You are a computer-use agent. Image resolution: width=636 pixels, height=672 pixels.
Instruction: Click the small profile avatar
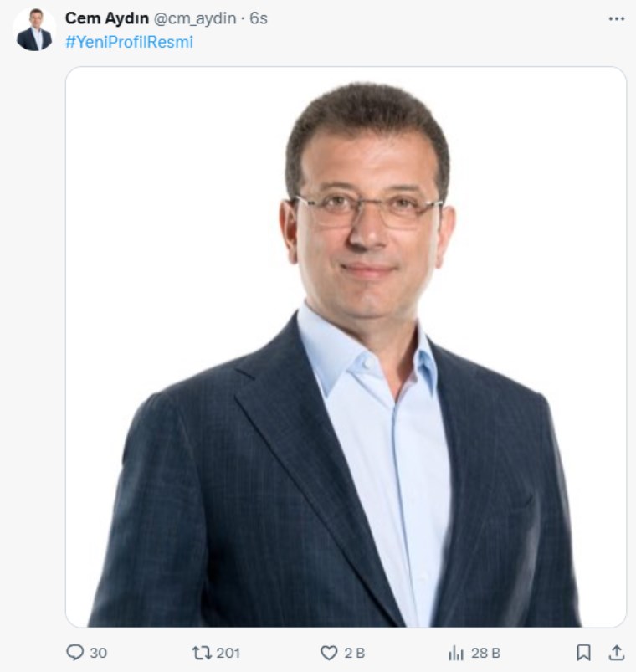coord(34,29)
